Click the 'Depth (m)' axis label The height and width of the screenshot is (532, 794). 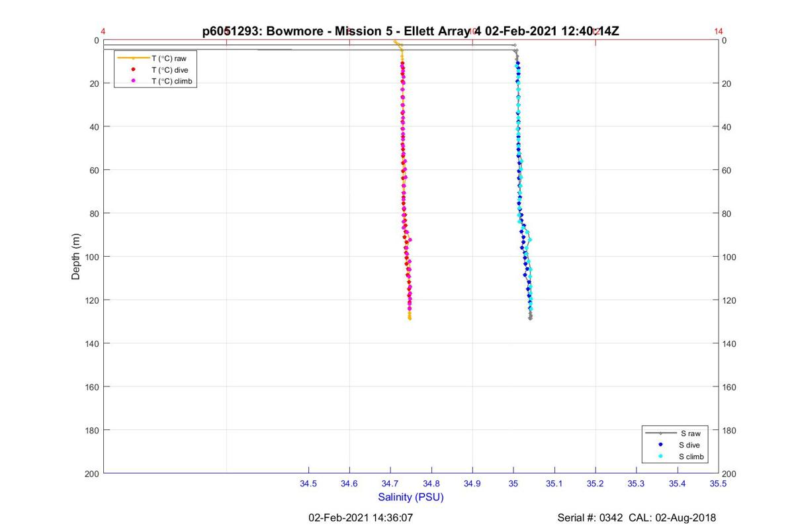pyautogui.click(x=76, y=257)
